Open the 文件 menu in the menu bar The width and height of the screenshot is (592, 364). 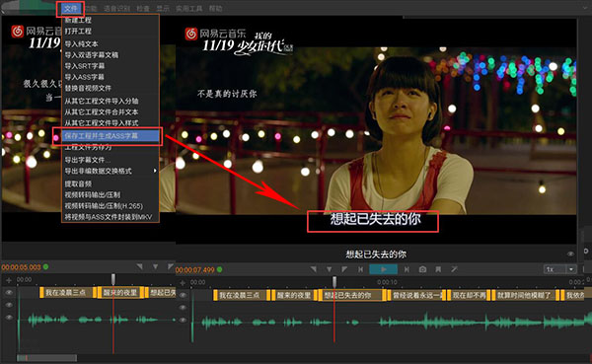[70, 9]
